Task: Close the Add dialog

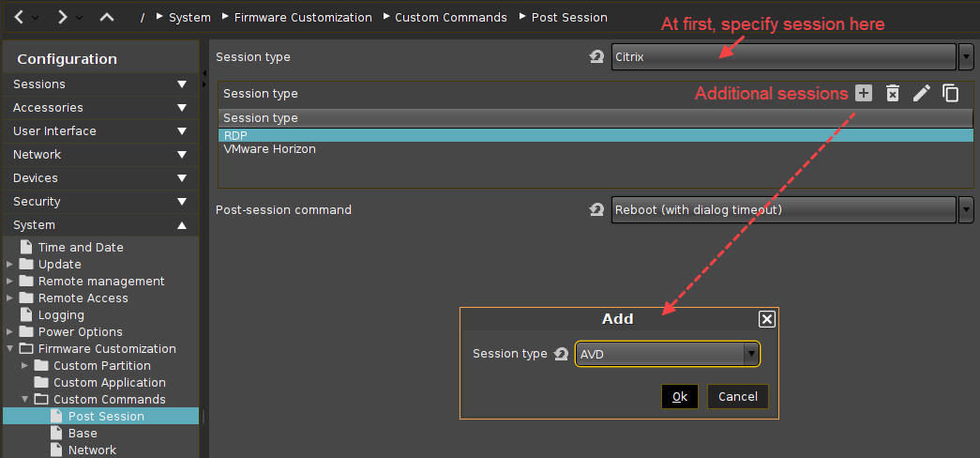Action: point(766,319)
